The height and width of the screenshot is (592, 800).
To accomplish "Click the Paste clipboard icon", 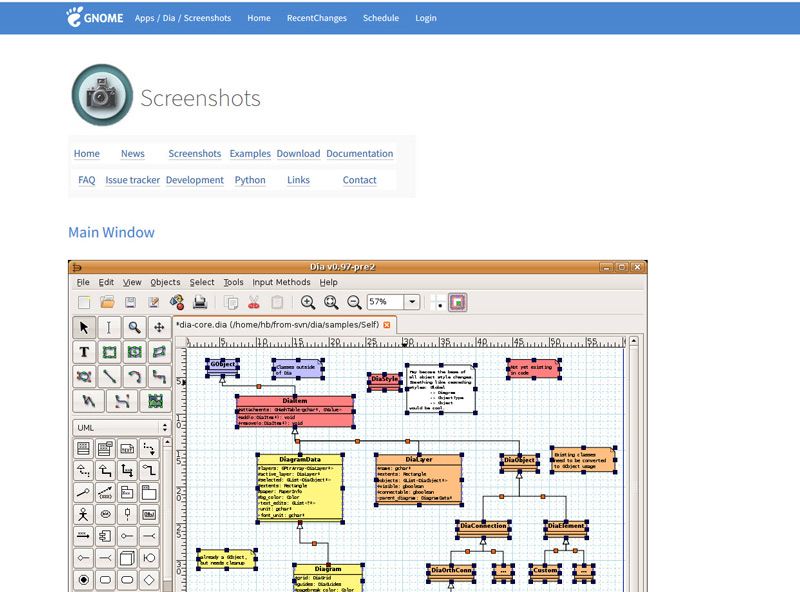I will pos(277,303).
